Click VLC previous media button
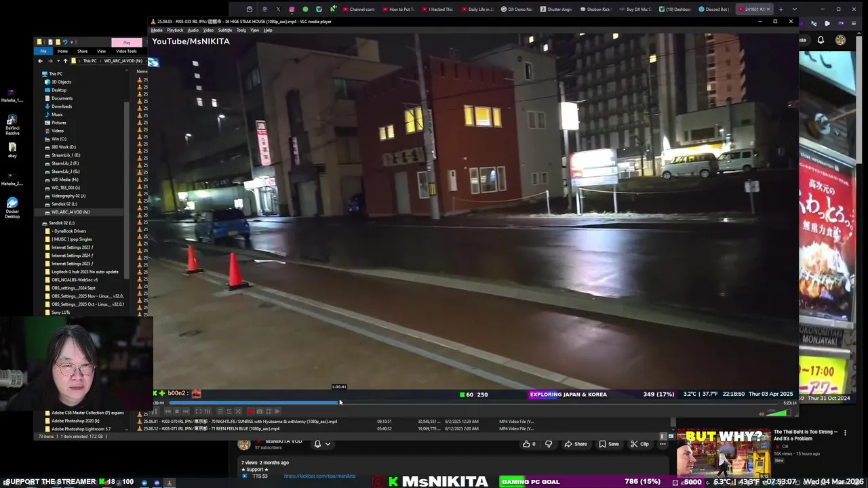This screenshot has width=868, height=488. pos(168,411)
